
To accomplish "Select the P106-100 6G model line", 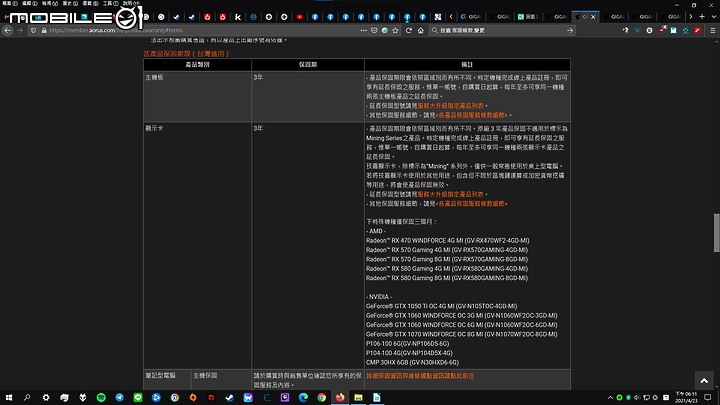I will point(407,343).
